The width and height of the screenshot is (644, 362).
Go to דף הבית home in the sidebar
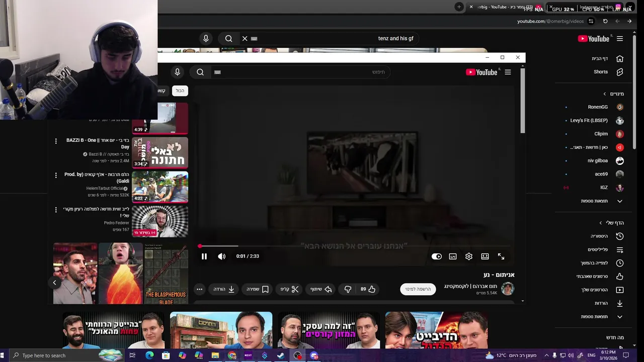(x=607, y=59)
